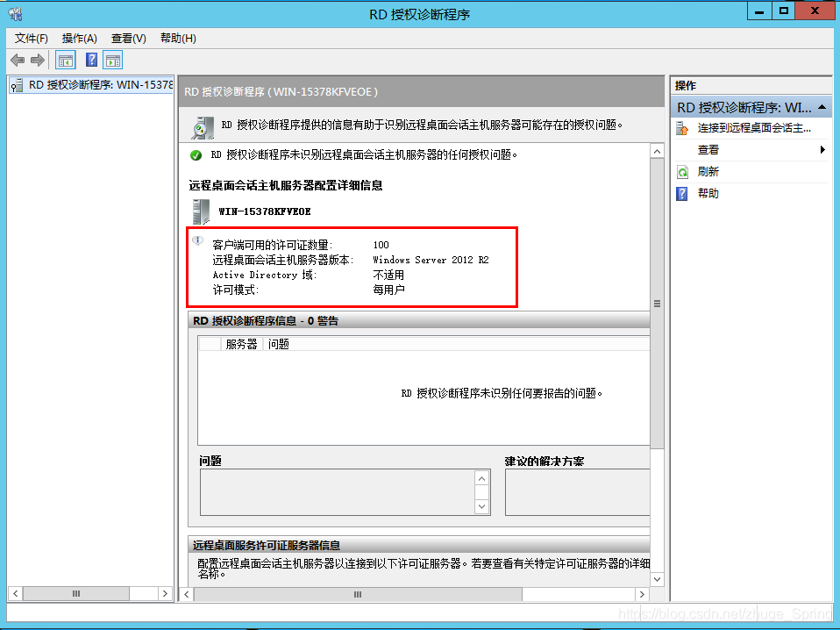Click the bold WIN-15378KFVEOE server name

tap(265, 211)
